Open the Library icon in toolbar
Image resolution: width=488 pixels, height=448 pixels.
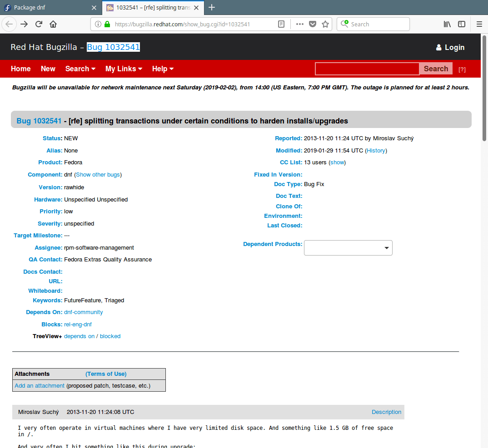point(447,24)
